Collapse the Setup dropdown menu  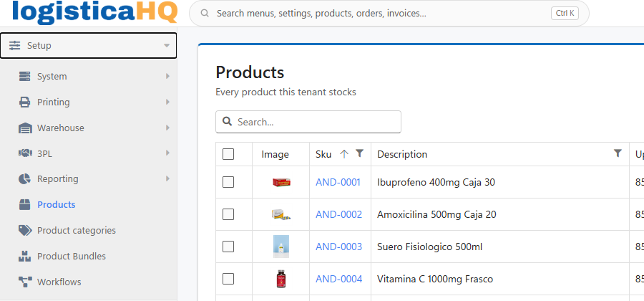coord(166,45)
